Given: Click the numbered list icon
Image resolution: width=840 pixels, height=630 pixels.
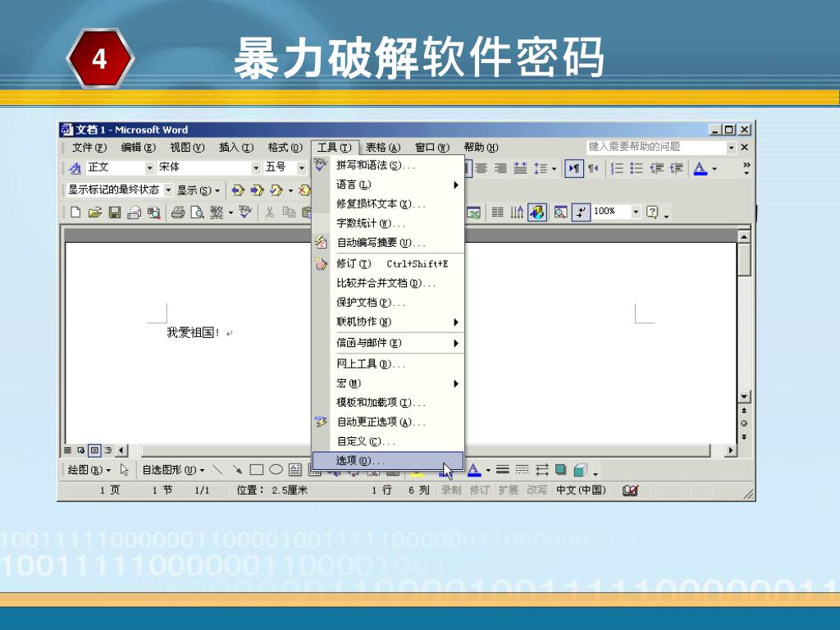Looking at the screenshot, I should 617,169.
